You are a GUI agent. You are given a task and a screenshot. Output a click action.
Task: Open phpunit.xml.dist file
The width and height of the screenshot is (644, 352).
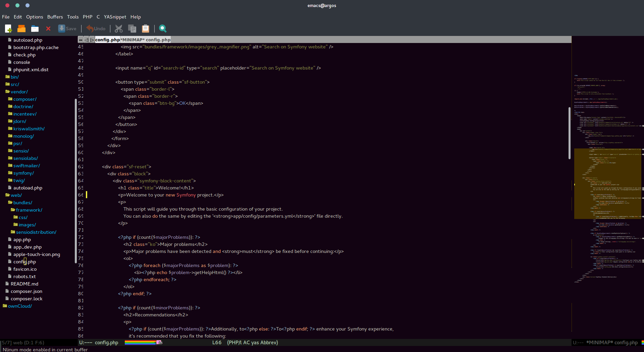coord(31,70)
